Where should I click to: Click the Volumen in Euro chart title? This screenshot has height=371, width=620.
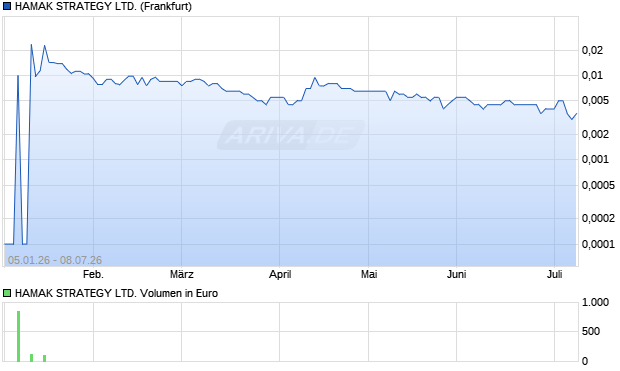pyautogui.click(x=116, y=293)
